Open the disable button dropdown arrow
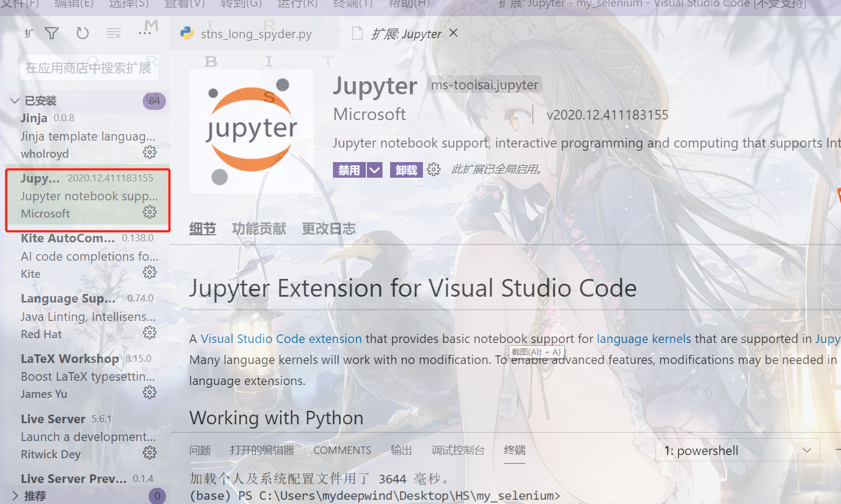Image resolution: width=841 pixels, height=504 pixels. click(375, 170)
